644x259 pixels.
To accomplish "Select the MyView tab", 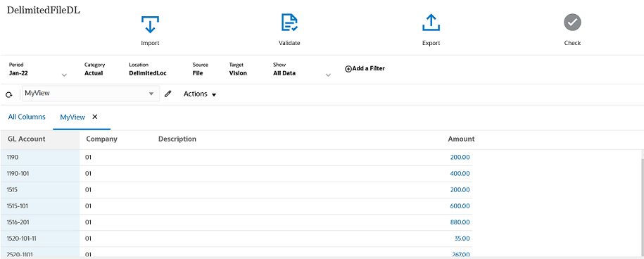I will (72, 117).
